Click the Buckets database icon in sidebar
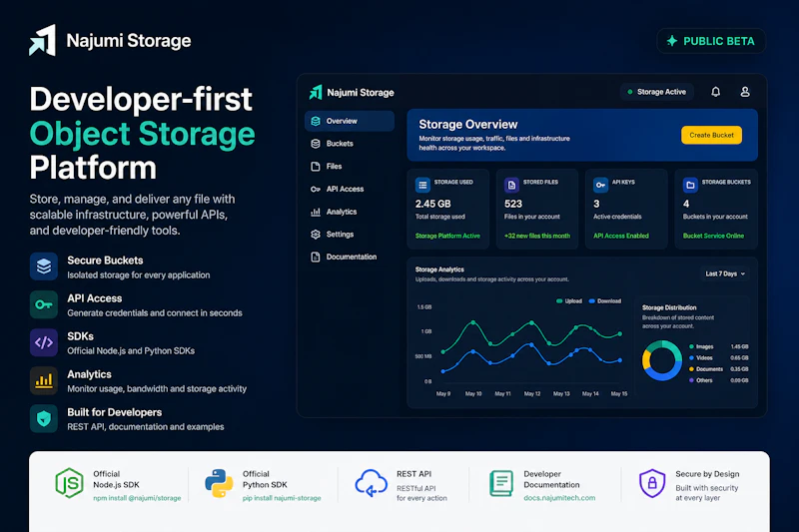Viewport: 799px width, 532px height. [x=316, y=144]
